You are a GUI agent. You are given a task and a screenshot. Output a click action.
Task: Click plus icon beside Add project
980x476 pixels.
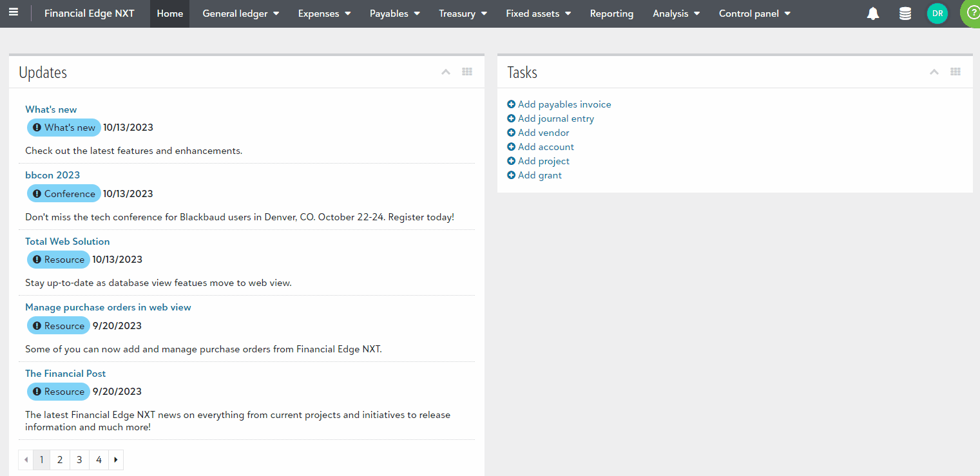(511, 161)
